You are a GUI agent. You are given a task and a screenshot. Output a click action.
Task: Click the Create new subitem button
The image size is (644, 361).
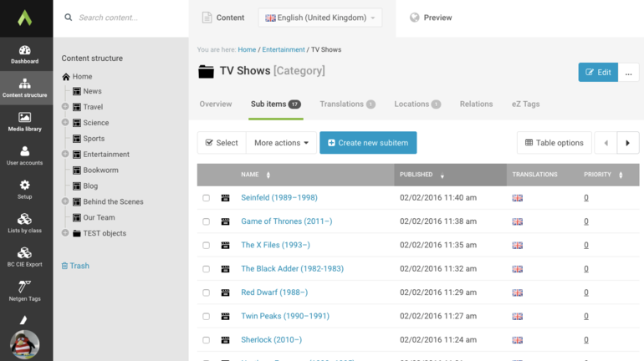368,143
